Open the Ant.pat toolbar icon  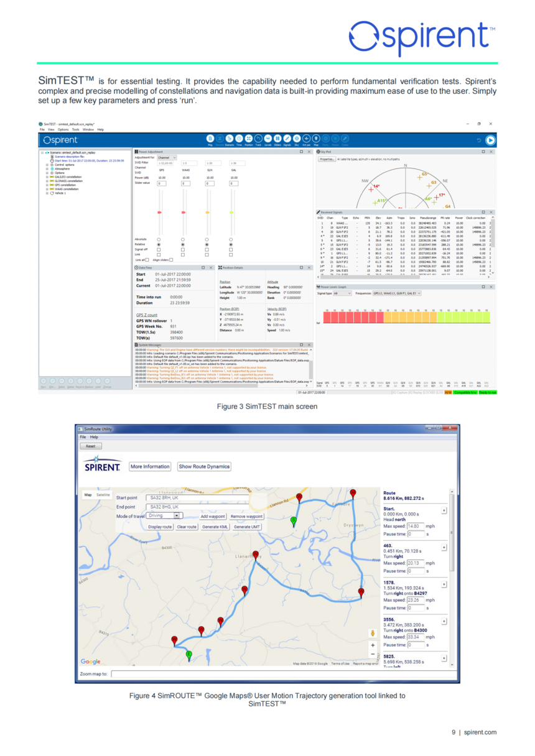[307, 138]
